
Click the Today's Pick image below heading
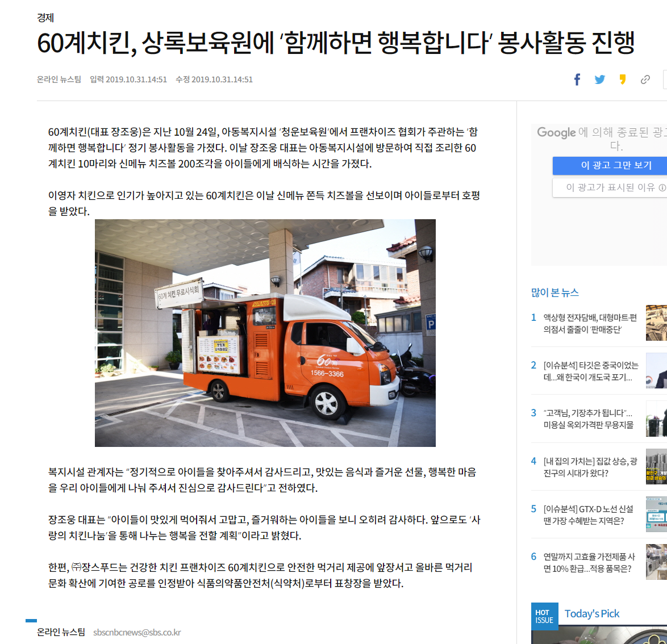[x=599, y=635]
